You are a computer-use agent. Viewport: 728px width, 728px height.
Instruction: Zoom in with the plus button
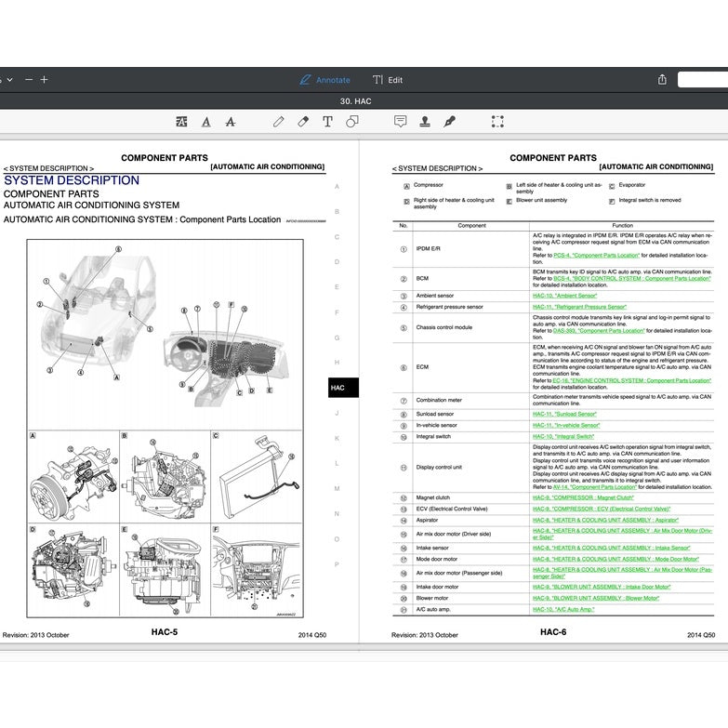44,80
